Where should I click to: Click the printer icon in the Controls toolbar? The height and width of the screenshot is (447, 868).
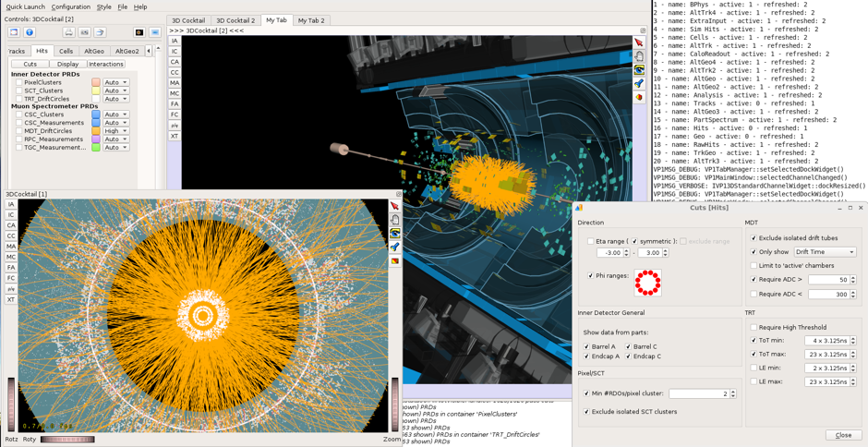click(x=68, y=32)
